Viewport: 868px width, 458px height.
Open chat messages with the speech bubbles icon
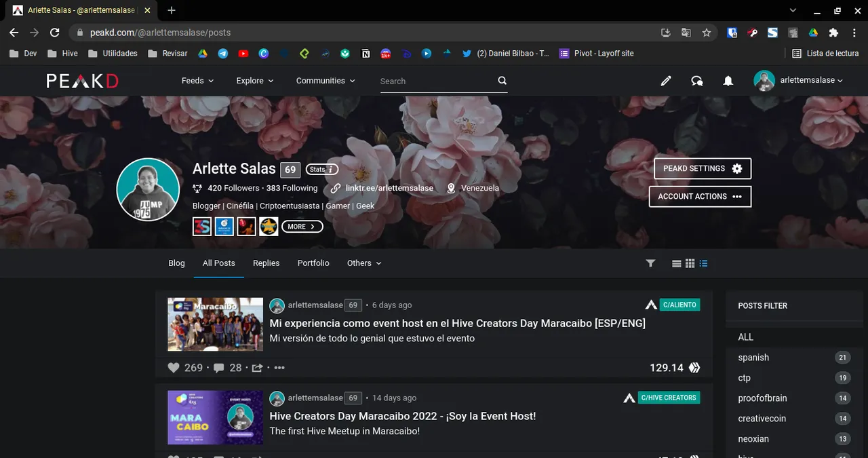[x=696, y=81]
